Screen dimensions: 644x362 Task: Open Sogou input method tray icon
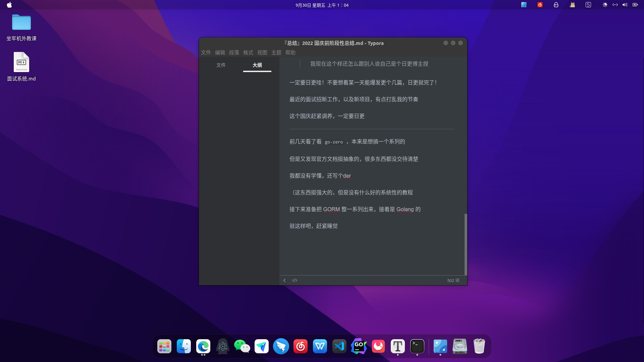pyautogui.click(x=588, y=5)
